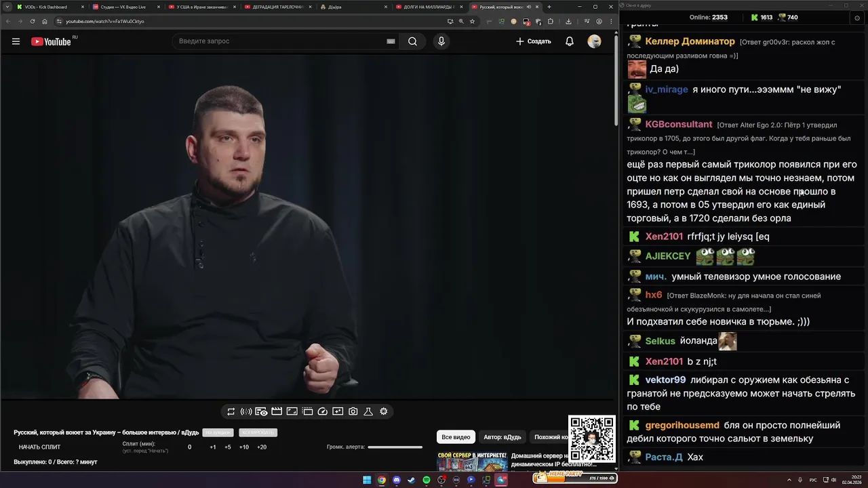Image resolution: width=868 pixels, height=488 pixels.
Task: Adjust the Громк. алерта volume slider
Action: point(395,447)
